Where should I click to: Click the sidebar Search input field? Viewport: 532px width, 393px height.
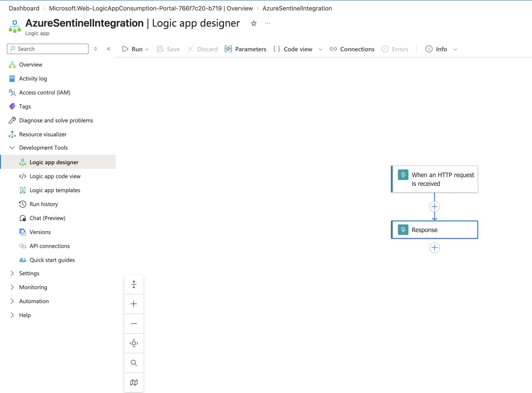tap(51, 49)
